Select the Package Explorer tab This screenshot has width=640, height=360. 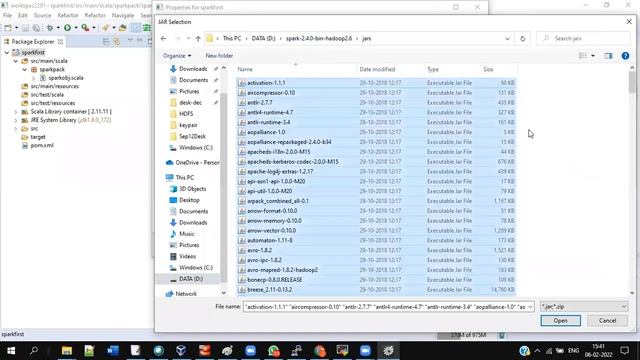pos(32,42)
